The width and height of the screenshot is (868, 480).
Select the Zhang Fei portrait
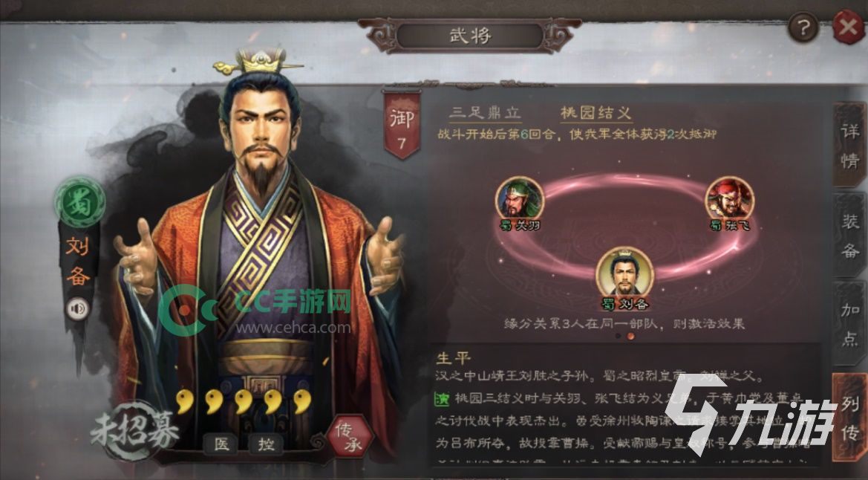click(729, 200)
